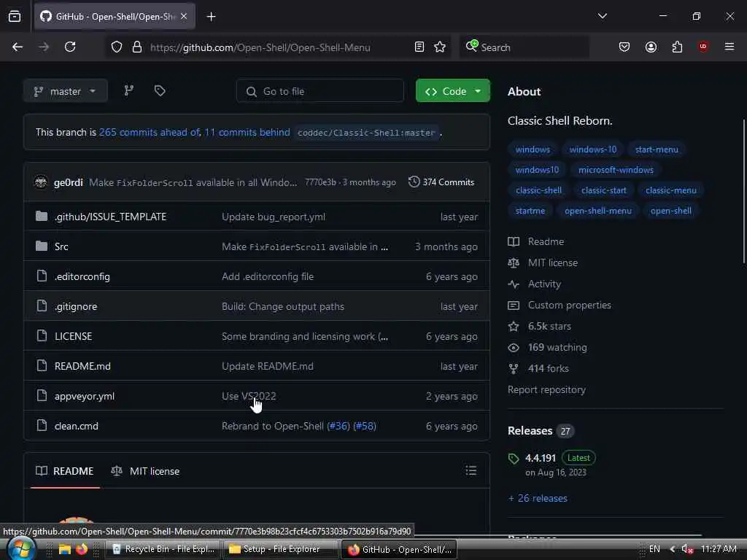Image resolution: width=747 pixels, height=560 pixels.
Task: Expand the green Code dropdown button
Action: tap(452, 90)
